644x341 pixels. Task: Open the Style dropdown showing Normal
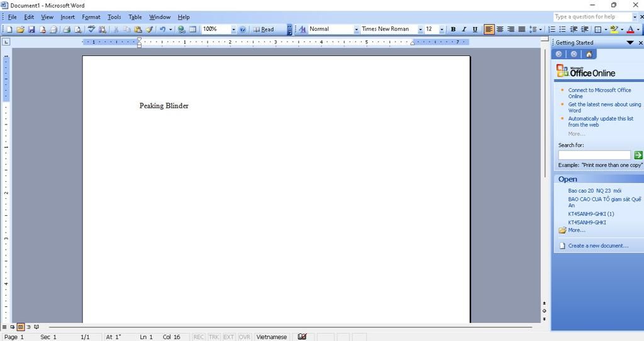tap(356, 29)
